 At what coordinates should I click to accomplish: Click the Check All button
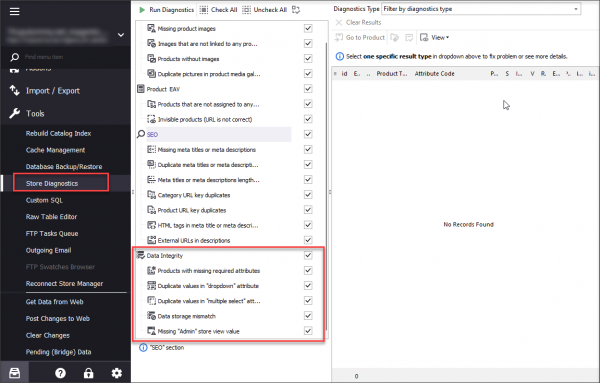(x=218, y=10)
